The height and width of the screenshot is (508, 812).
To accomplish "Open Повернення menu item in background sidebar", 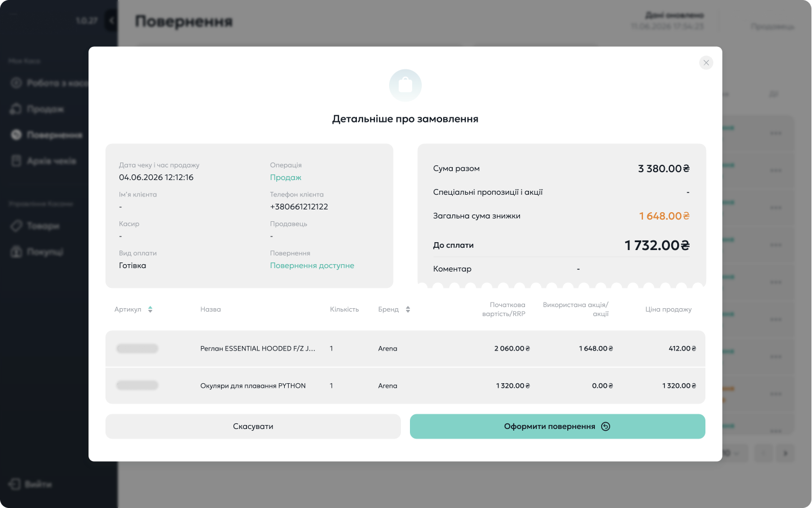I will coord(55,135).
